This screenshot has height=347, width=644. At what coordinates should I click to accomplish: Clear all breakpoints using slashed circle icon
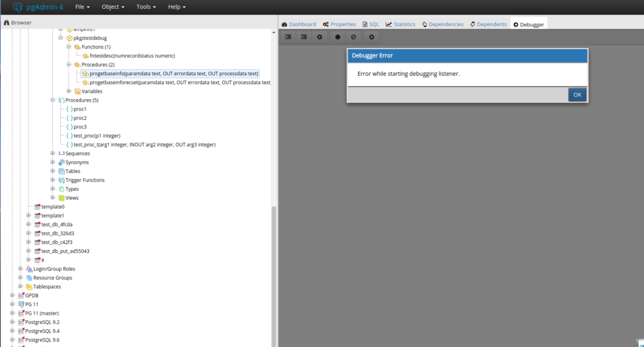point(353,37)
